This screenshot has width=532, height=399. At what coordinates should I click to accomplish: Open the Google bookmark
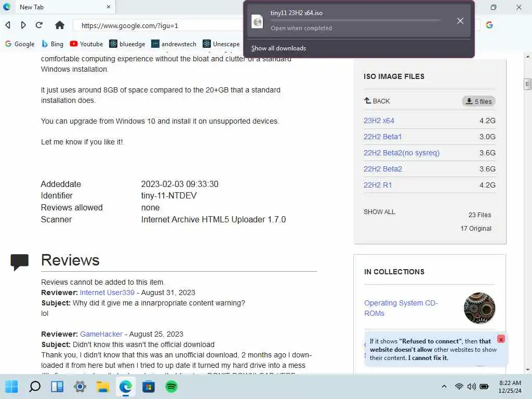[20, 44]
